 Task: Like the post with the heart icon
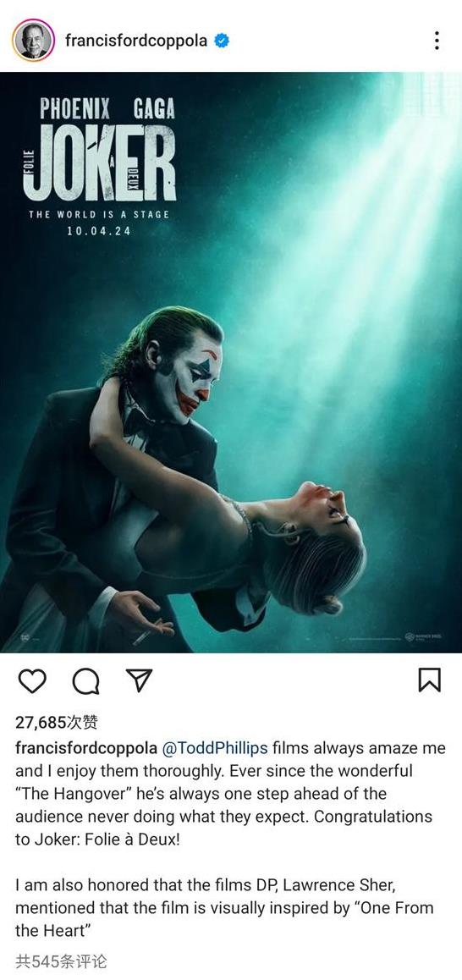click(x=32, y=680)
